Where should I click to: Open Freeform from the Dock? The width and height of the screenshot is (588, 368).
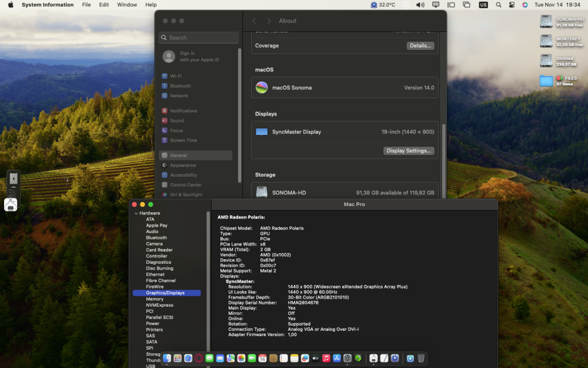pyautogui.click(x=305, y=358)
